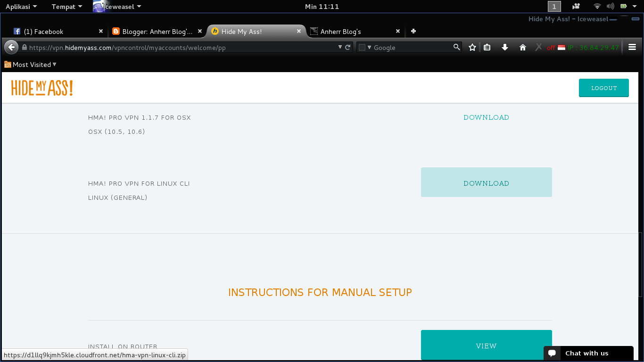Close the Anherr Blog's tab
Screen dimensions: 644x362
coord(397,31)
